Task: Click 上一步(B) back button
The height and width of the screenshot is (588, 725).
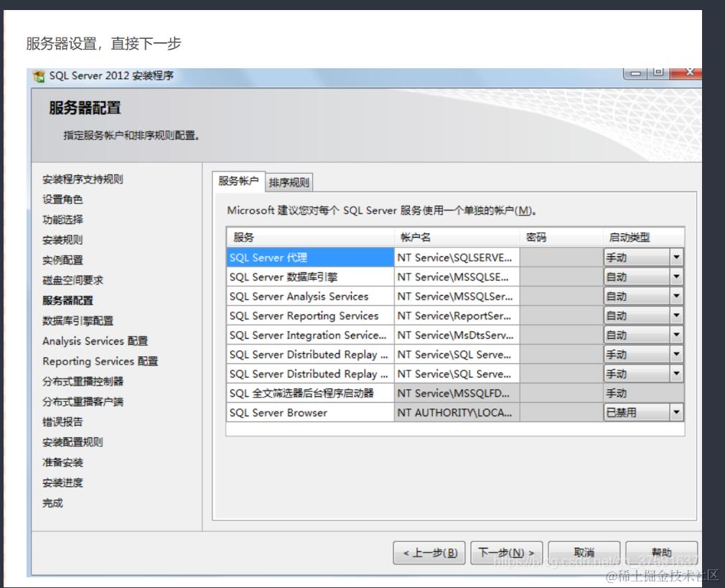Action: [x=429, y=553]
